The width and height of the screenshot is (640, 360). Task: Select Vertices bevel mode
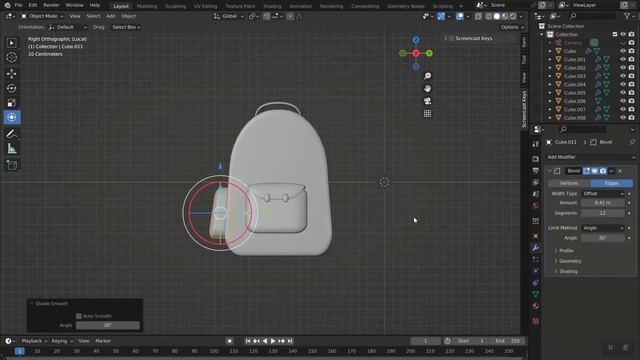click(x=569, y=183)
